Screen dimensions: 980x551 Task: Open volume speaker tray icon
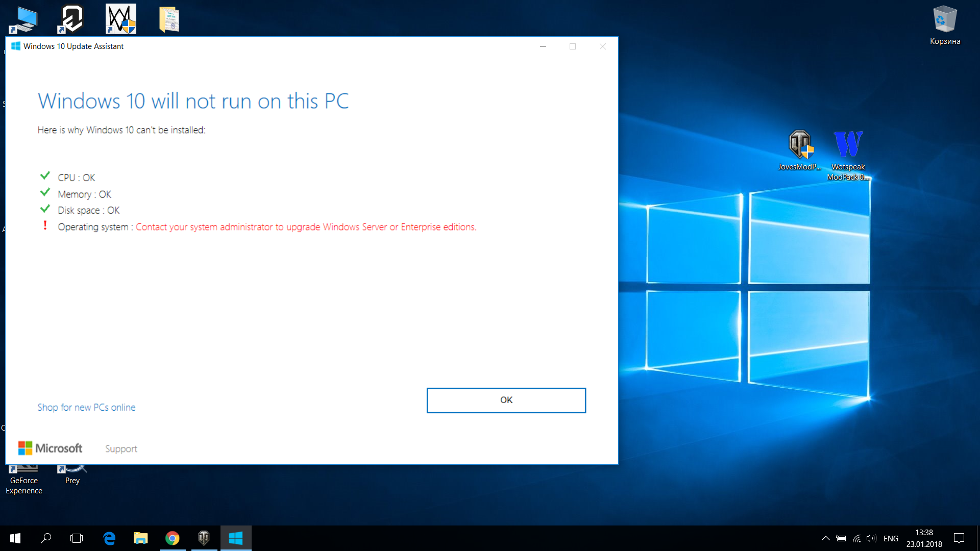click(871, 538)
